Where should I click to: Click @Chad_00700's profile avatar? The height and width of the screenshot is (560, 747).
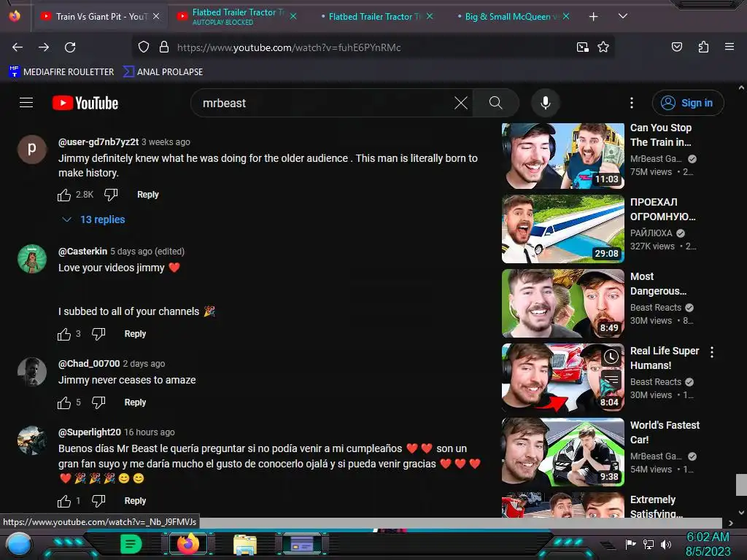click(x=32, y=371)
